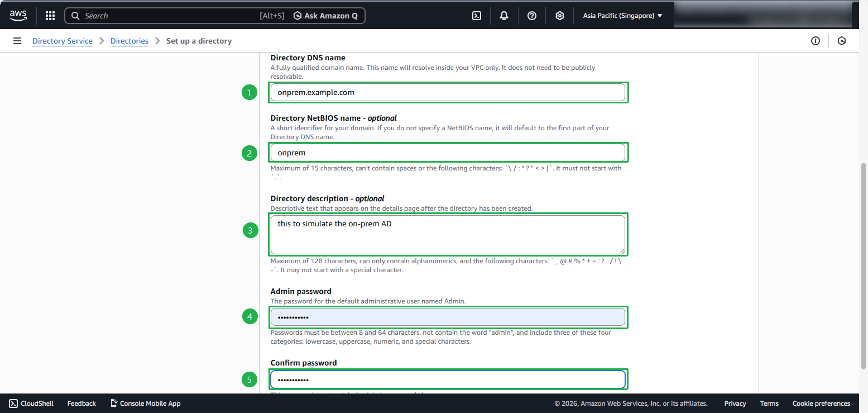Click the Admin password field
The image size is (868, 413).
click(x=447, y=317)
